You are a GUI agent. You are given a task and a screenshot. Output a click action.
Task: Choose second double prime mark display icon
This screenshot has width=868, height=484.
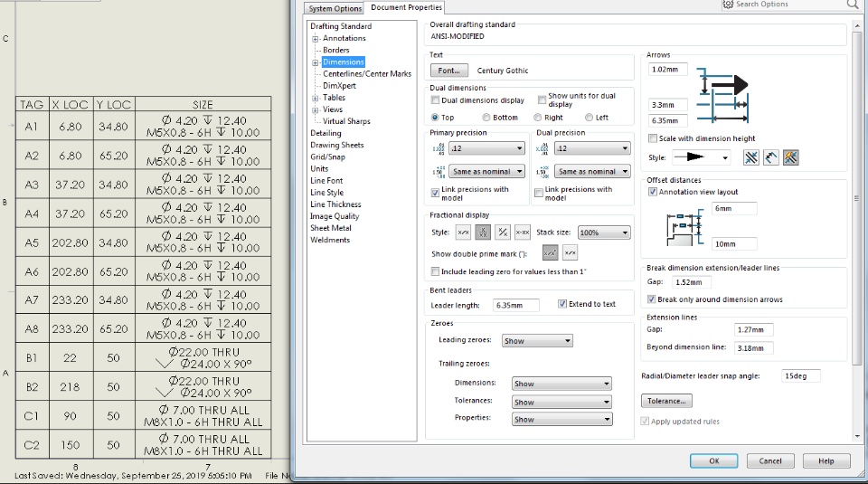click(x=571, y=253)
